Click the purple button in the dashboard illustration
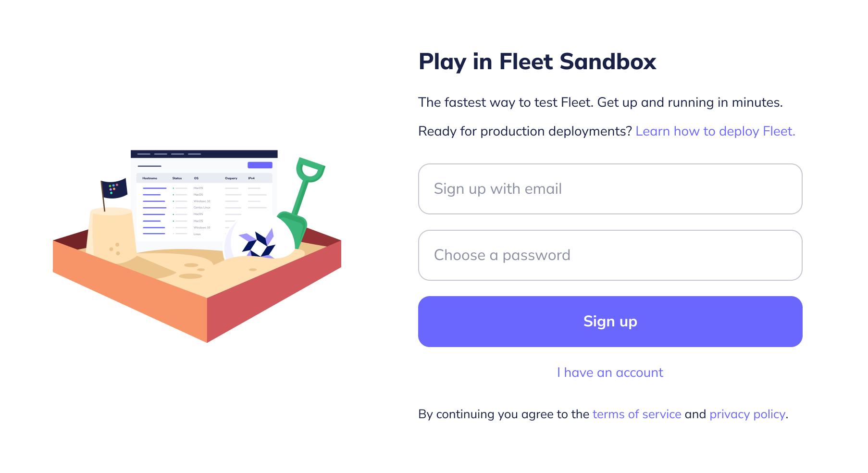Screen dimensions: 868x473 pos(260,165)
